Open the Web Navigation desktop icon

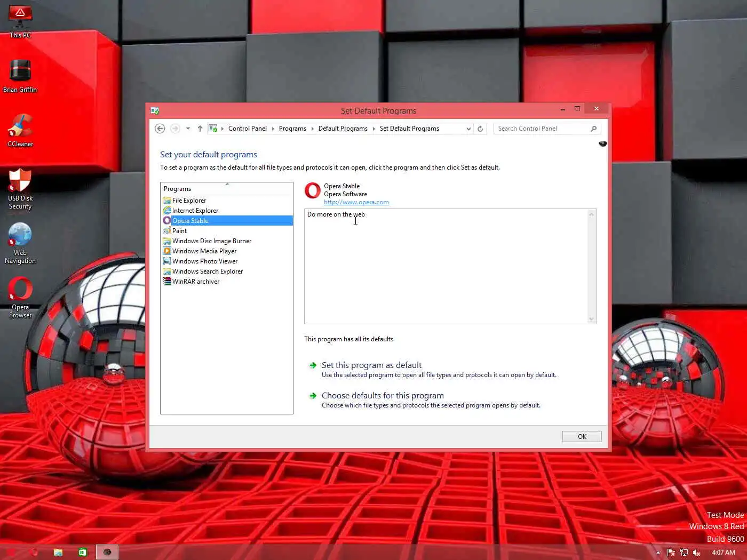click(20, 243)
